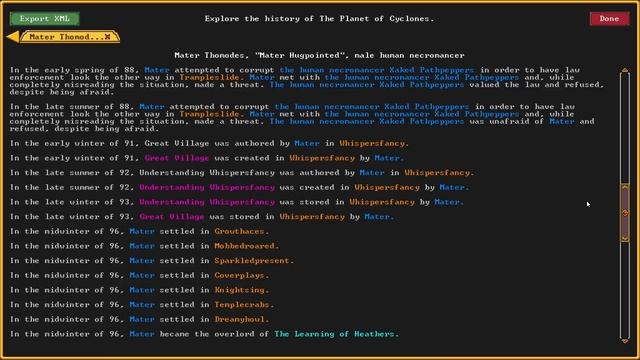Open Mater link after 'was unafraid of'
The width and height of the screenshot is (640, 360).
[562, 121]
